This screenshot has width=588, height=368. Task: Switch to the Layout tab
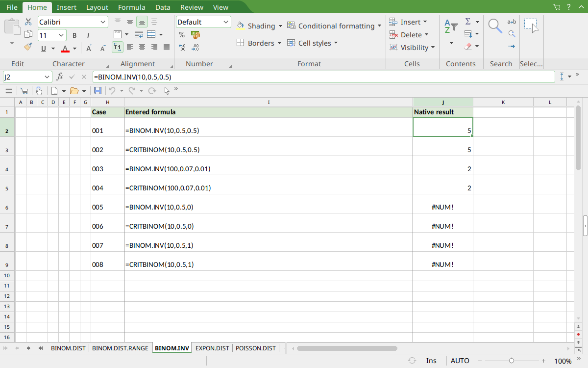(97, 7)
